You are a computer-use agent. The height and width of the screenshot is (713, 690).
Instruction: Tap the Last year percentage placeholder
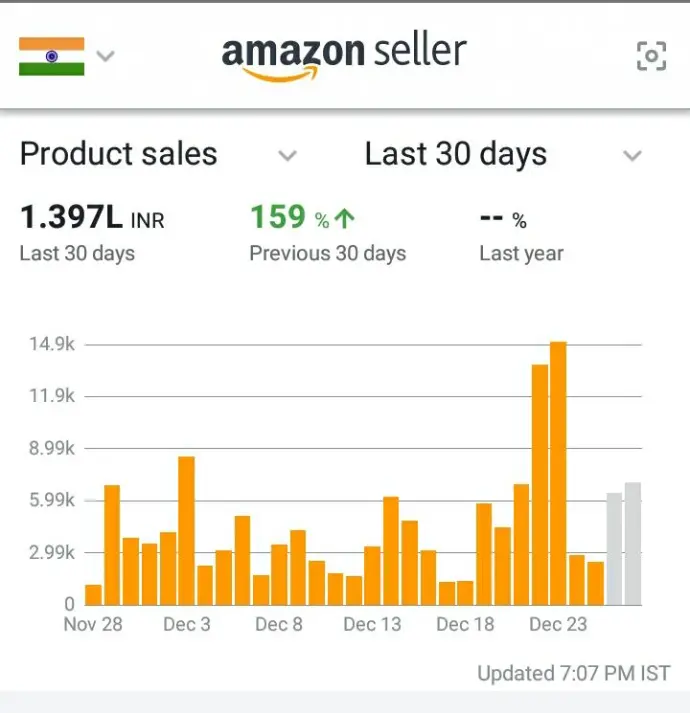point(504,218)
